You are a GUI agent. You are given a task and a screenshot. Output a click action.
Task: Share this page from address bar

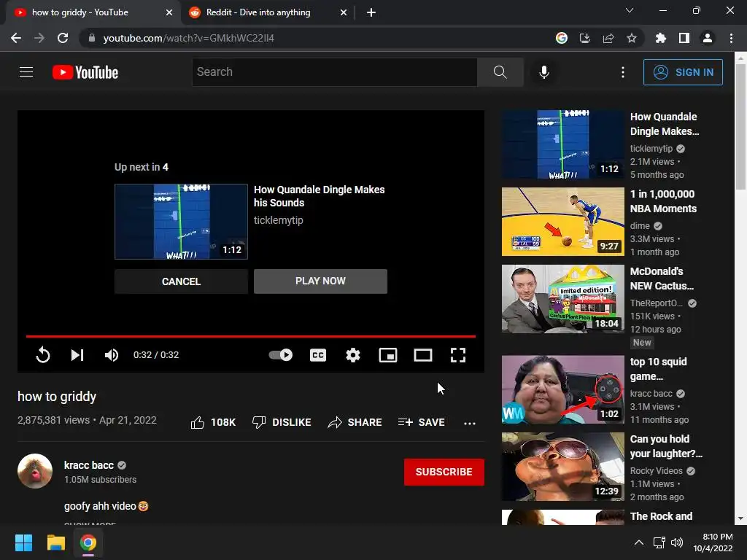608,38
